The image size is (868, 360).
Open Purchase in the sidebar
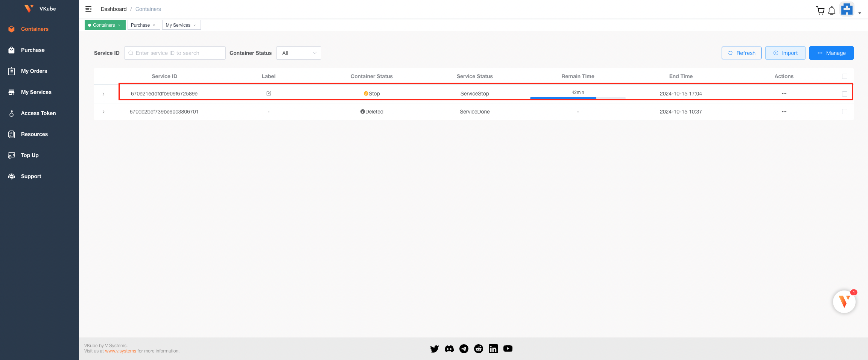(x=33, y=50)
